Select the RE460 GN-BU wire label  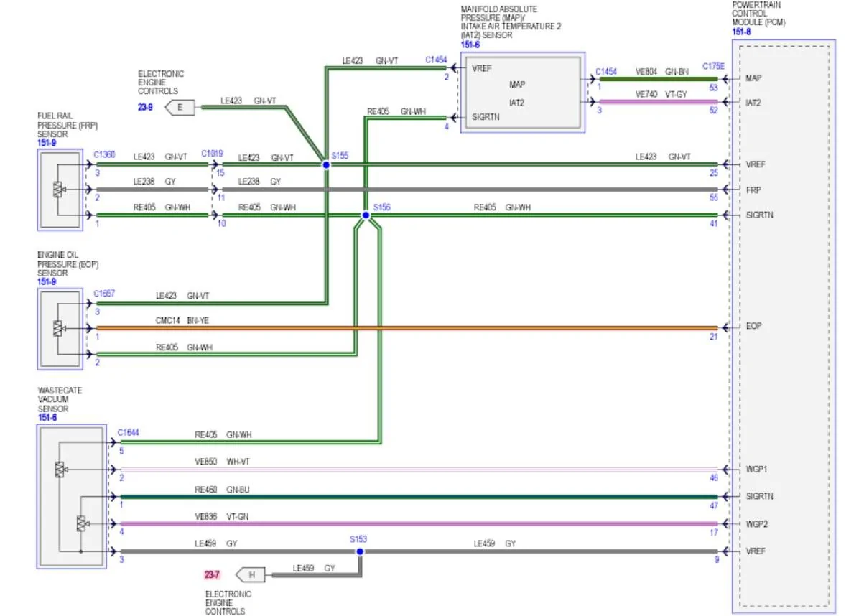coord(222,490)
